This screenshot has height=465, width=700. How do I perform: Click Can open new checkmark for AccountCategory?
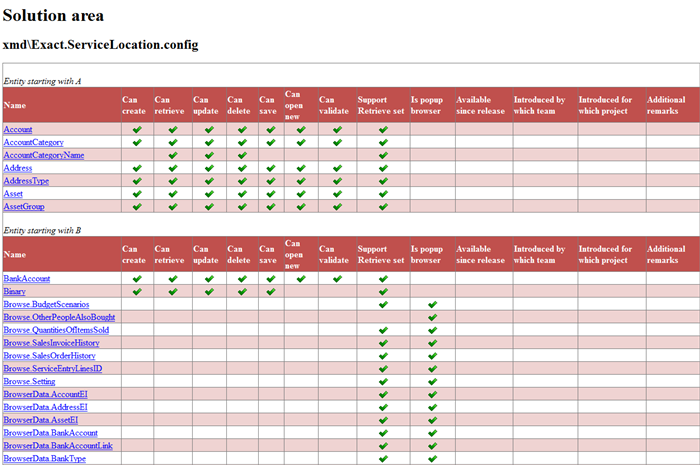301,143
